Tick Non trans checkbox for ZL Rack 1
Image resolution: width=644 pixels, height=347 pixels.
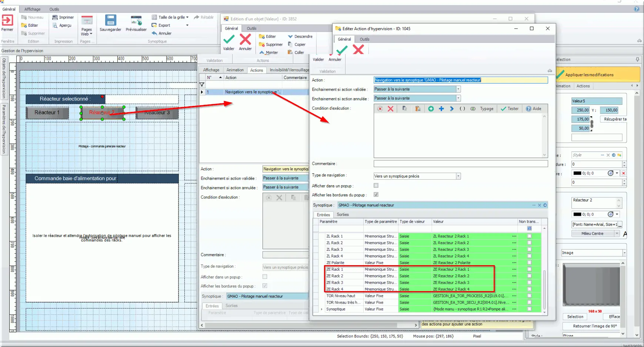click(x=529, y=236)
